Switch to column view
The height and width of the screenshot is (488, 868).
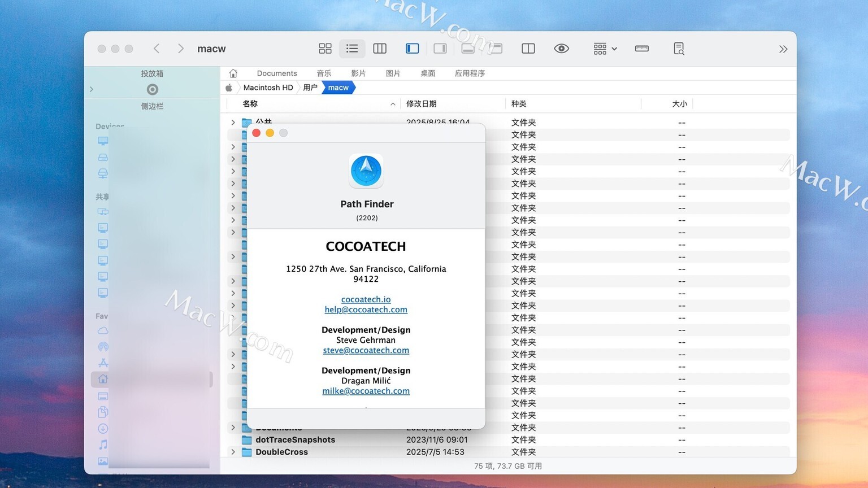(380, 49)
